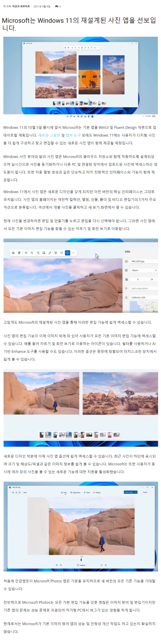Open author link 마얀크 파르마르
Screen dimensions: 161x644
click(x=21, y=6)
